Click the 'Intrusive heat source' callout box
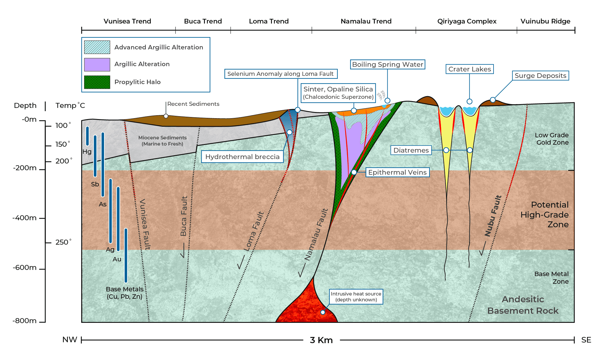 (356, 297)
